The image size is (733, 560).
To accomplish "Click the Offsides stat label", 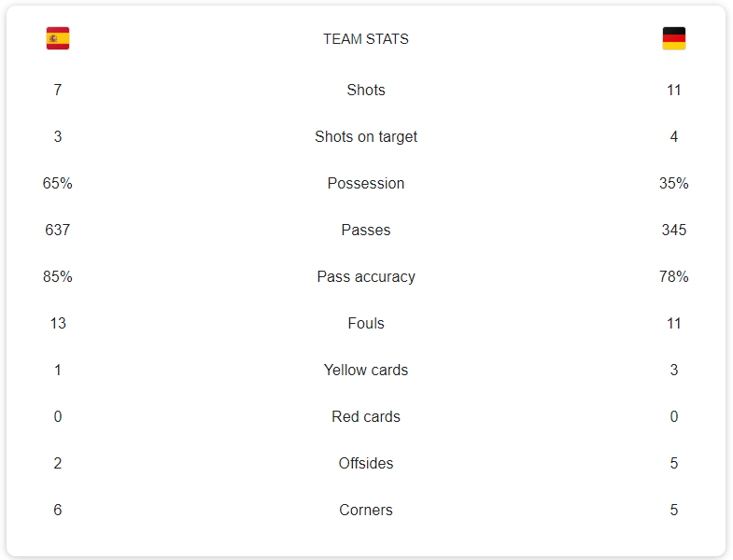I will (366, 463).
